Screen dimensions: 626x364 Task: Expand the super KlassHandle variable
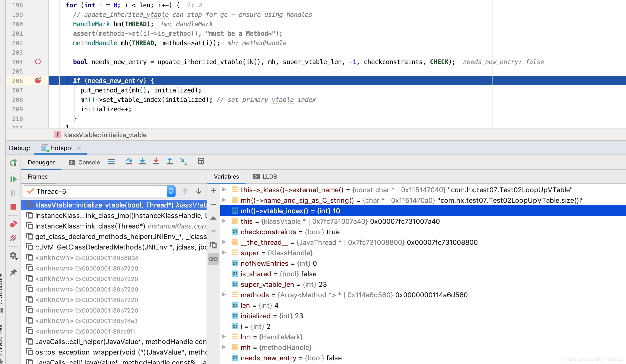click(224, 253)
